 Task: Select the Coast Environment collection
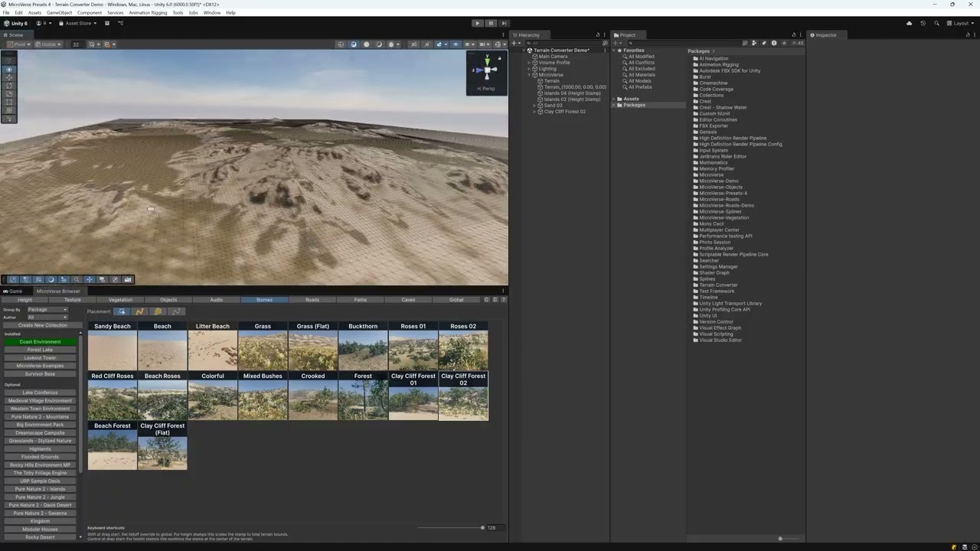pyautogui.click(x=40, y=342)
